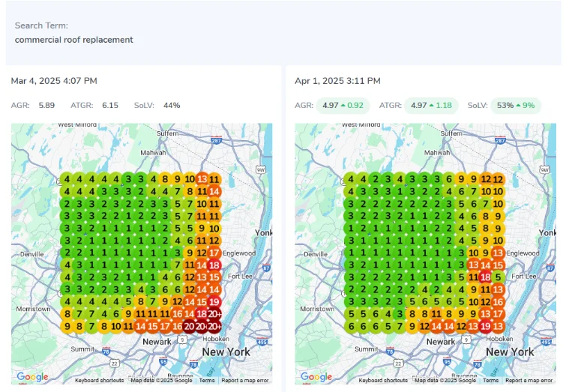Open Keyboard shortcuts on the left map
Screen dimensions: 566x392
(x=100, y=381)
